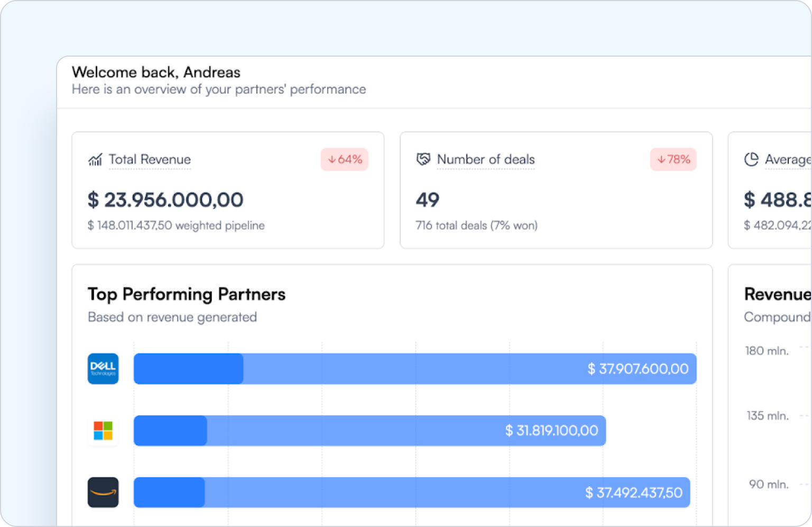Click the pie chart icon beside Average

pos(751,159)
